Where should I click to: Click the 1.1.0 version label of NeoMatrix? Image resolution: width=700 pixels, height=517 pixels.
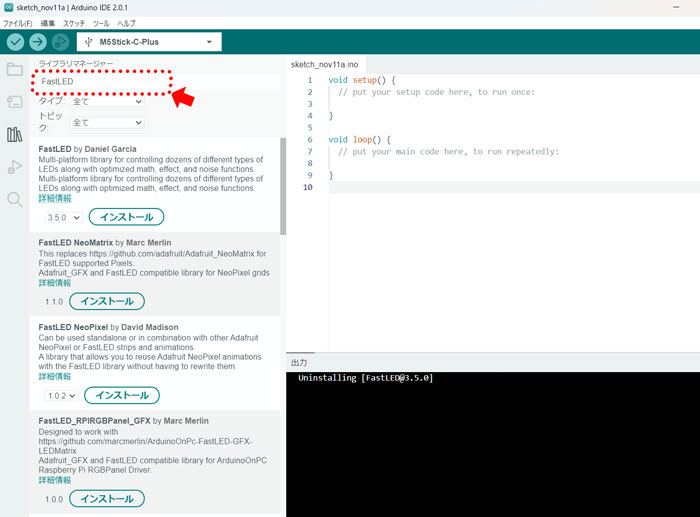(54, 302)
